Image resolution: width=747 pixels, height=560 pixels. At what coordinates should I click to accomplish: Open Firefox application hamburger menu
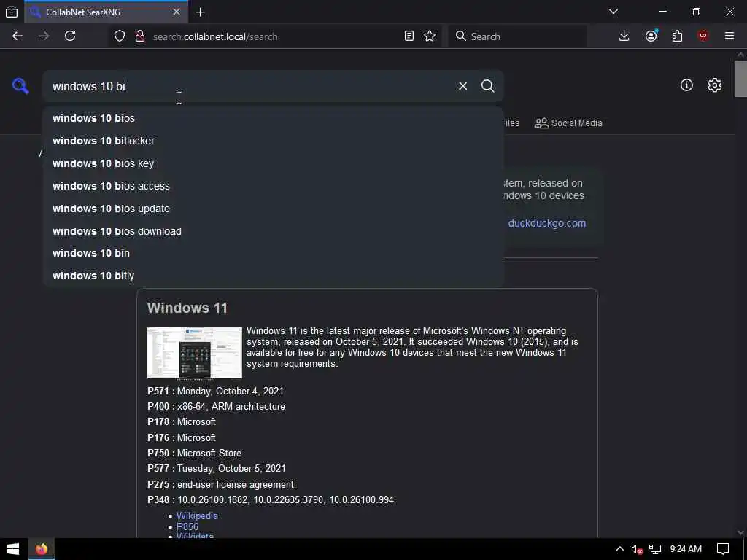[x=729, y=36]
